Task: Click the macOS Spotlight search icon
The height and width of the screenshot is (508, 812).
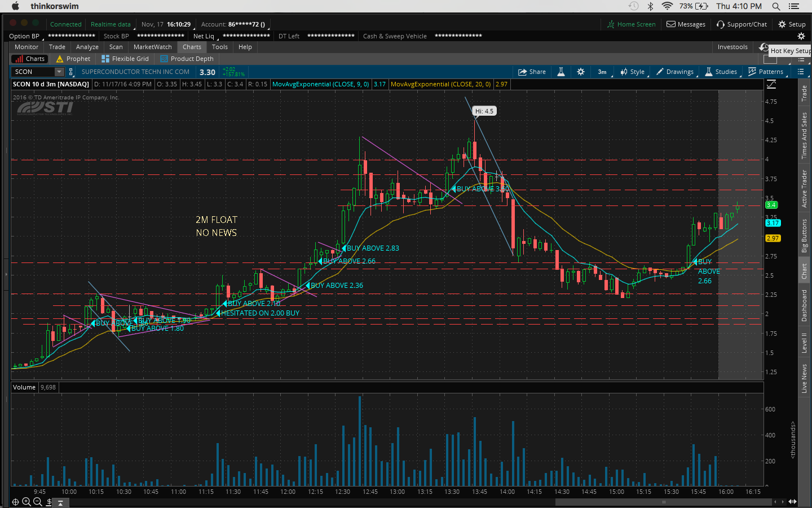Action: [776, 6]
